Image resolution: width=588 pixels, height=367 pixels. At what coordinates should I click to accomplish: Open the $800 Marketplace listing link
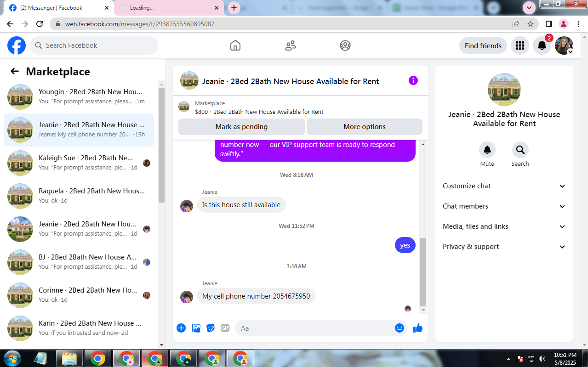pos(259,112)
